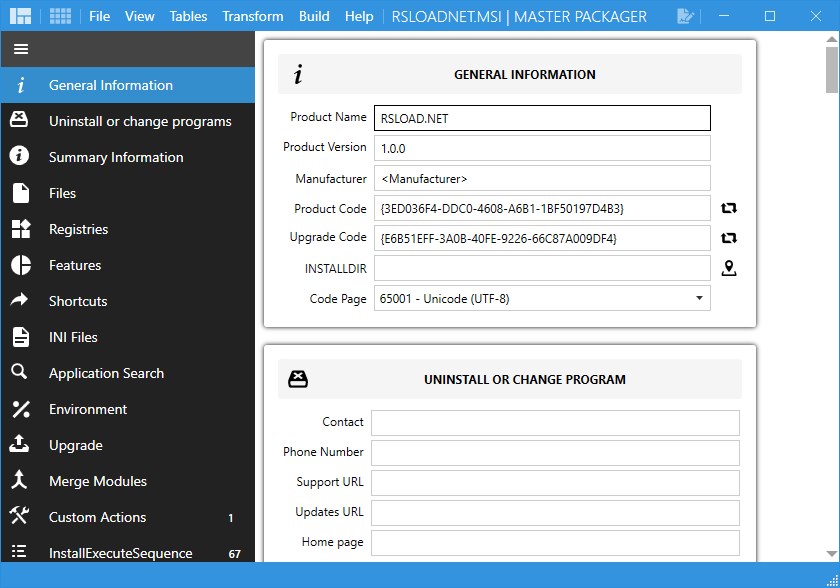The height and width of the screenshot is (588, 840).
Task: Click the Upgrade Code text field
Action: click(x=542, y=238)
